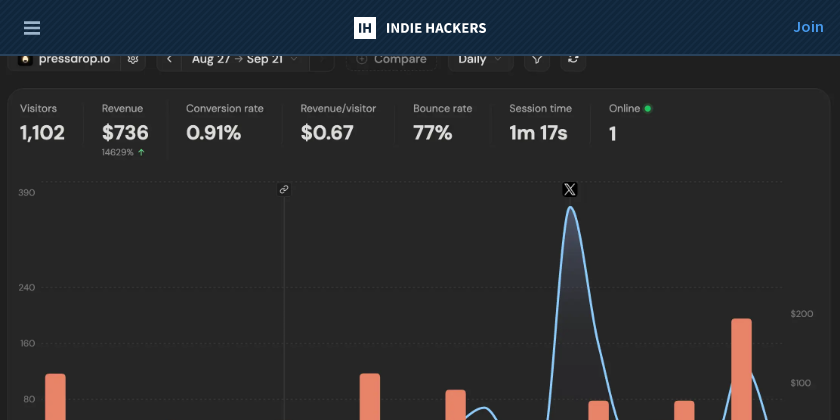Select the Revenue/visitor $0.67 metric

(x=338, y=124)
